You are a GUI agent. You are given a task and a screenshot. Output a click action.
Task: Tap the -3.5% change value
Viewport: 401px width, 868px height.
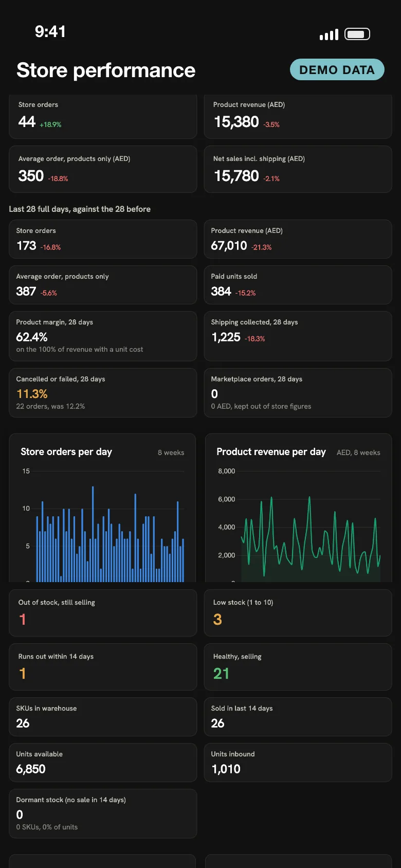(271, 124)
